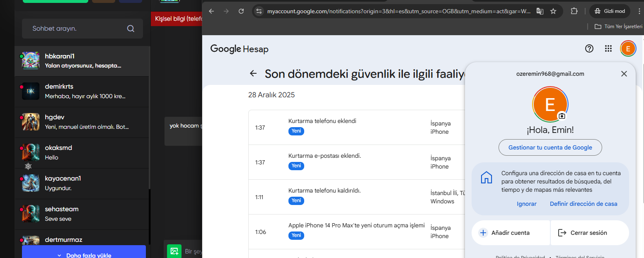Click Ignorar in home address card
The image size is (644, 258).
coord(526,204)
